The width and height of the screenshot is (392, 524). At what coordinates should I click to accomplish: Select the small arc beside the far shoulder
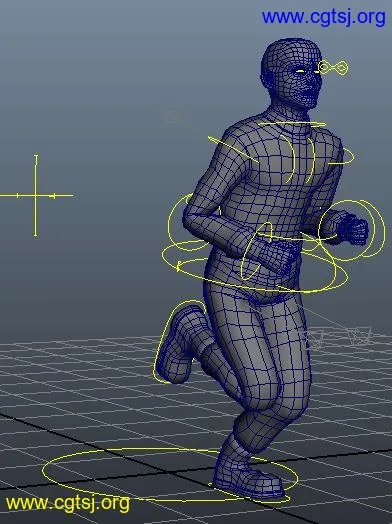coord(341,156)
